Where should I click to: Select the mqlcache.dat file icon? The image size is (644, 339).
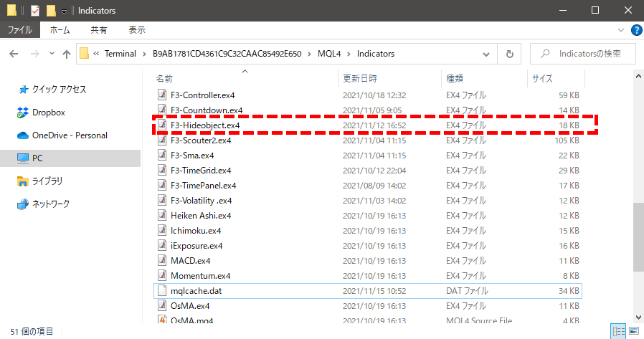(162, 291)
